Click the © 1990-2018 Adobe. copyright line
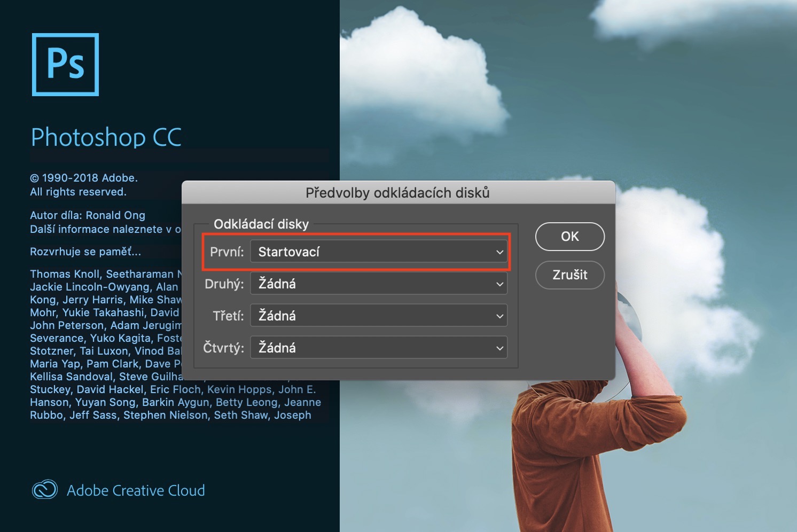This screenshot has height=532, width=797. pos(84,178)
